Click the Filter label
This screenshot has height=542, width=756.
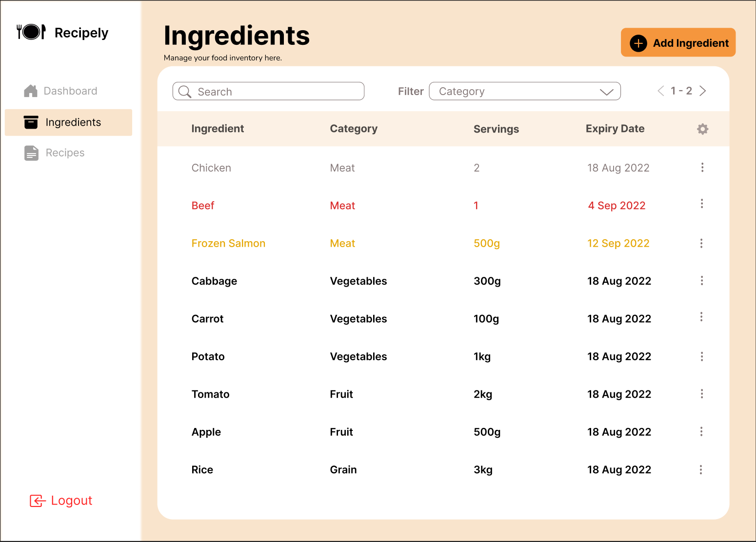pyautogui.click(x=411, y=91)
